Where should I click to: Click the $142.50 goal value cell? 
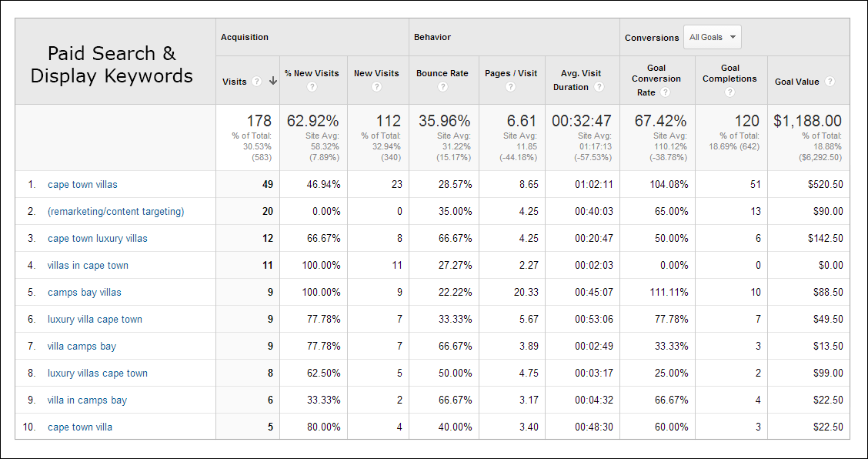pos(826,239)
